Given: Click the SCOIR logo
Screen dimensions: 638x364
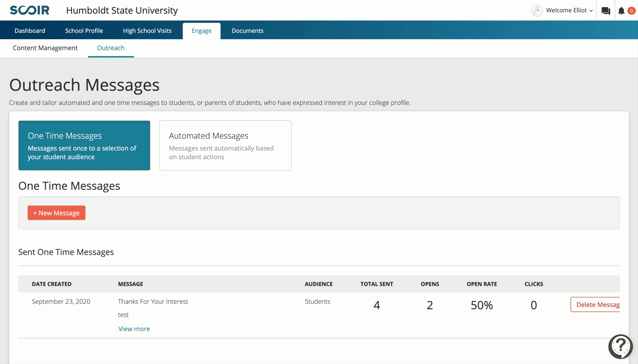Looking at the screenshot, I should [29, 10].
